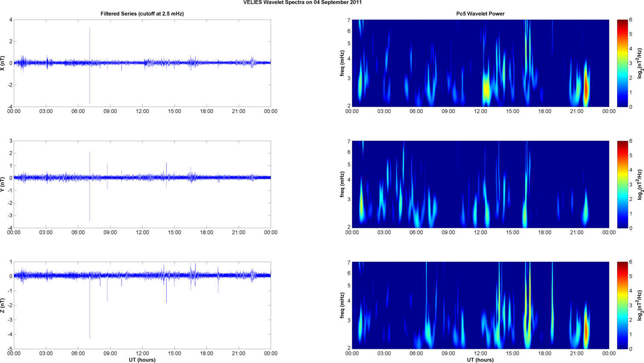Viewport: 644px width, 363px height.
Task: Click the "freq (mHz)" label of the top wavelet plot
Action: [x=342, y=63]
